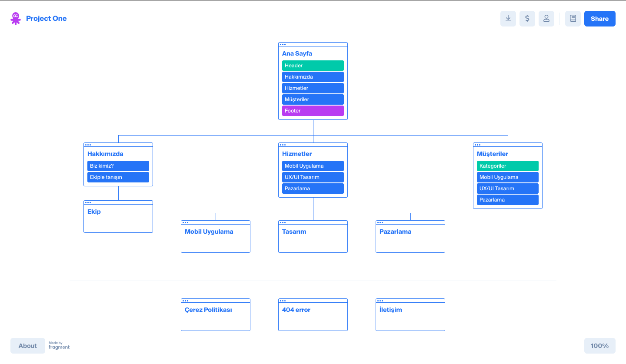
Task: Open the book/documentation icon
Action: click(573, 19)
